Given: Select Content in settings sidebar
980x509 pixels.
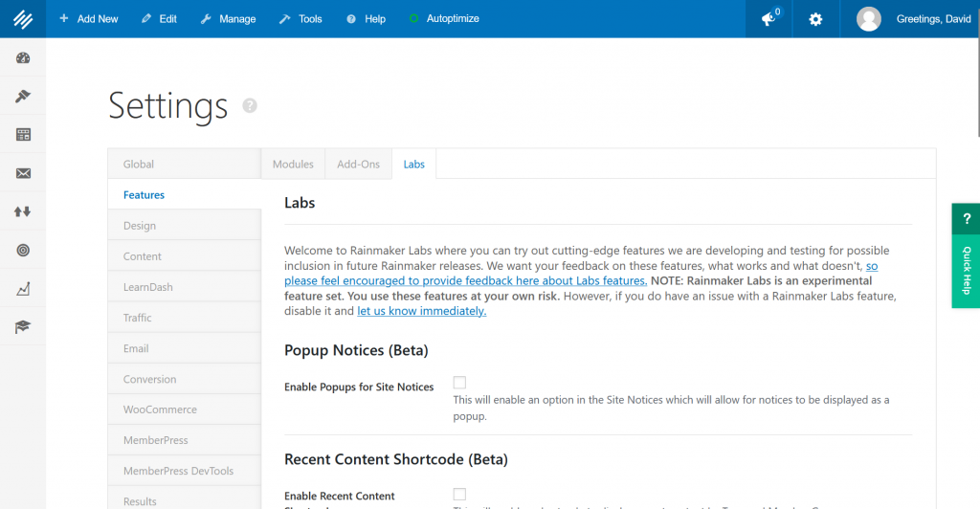Looking at the screenshot, I should click(x=185, y=256).
